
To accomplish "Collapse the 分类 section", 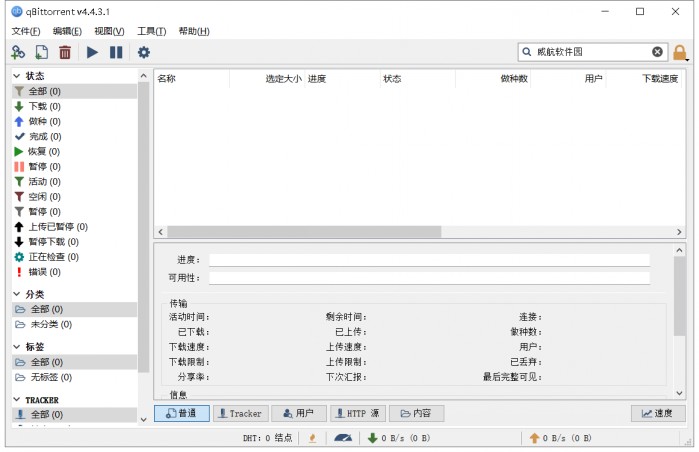I will (17, 294).
